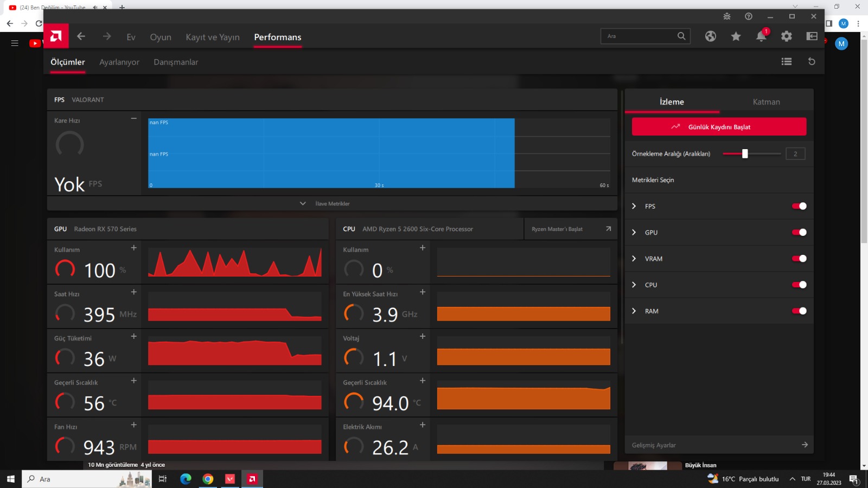Add Fan Hızı metric with plus icon

click(x=133, y=425)
